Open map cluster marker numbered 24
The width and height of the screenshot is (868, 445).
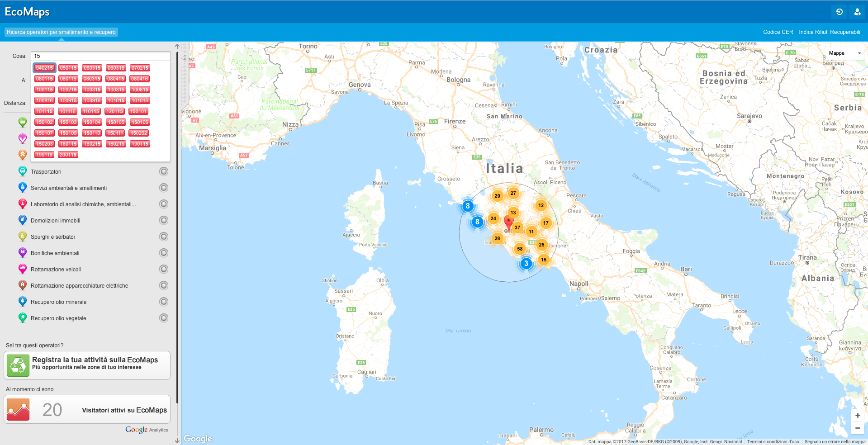(x=493, y=218)
